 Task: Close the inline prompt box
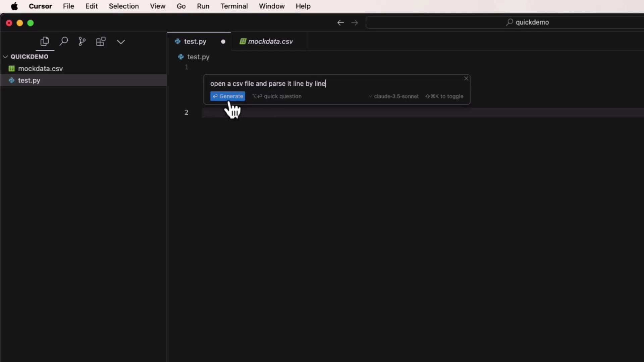coord(466,78)
